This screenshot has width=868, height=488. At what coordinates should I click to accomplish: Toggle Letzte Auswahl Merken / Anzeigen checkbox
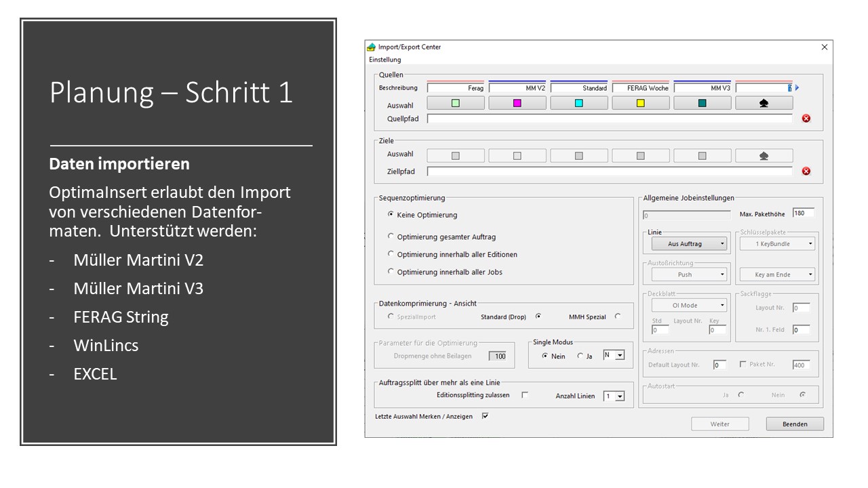tap(485, 416)
